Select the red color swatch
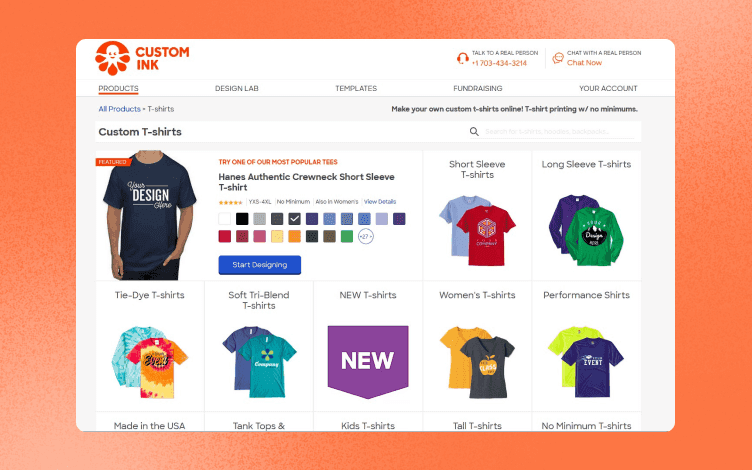The image size is (752, 470). point(224,236)
